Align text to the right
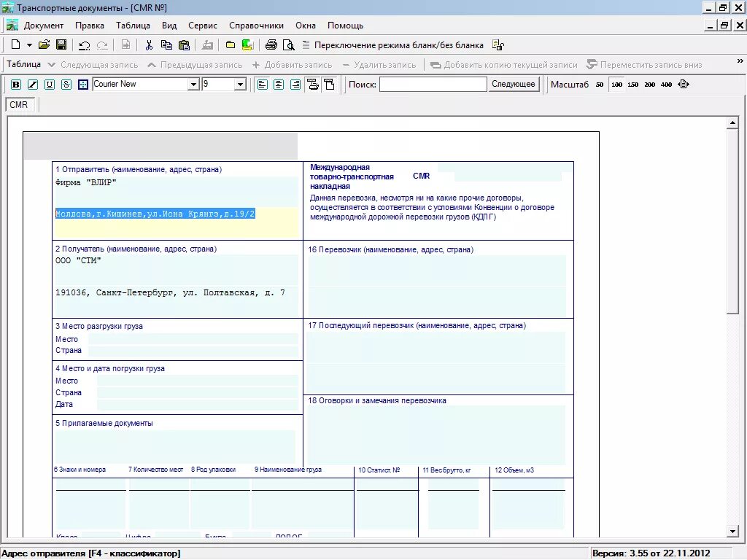Screen dimensions: 747x560 [x=295, y=85]
